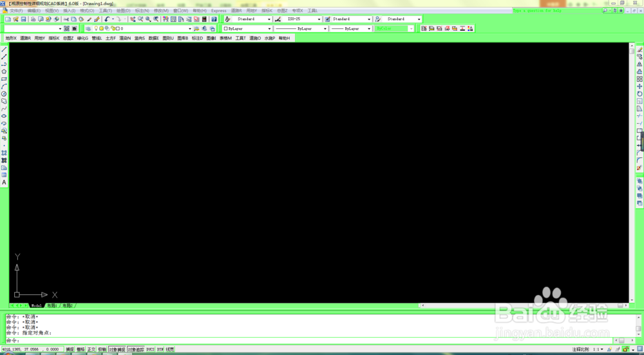Toggle 正交 ortho mode in status bar
644x355 pixels.
(91, 349)
